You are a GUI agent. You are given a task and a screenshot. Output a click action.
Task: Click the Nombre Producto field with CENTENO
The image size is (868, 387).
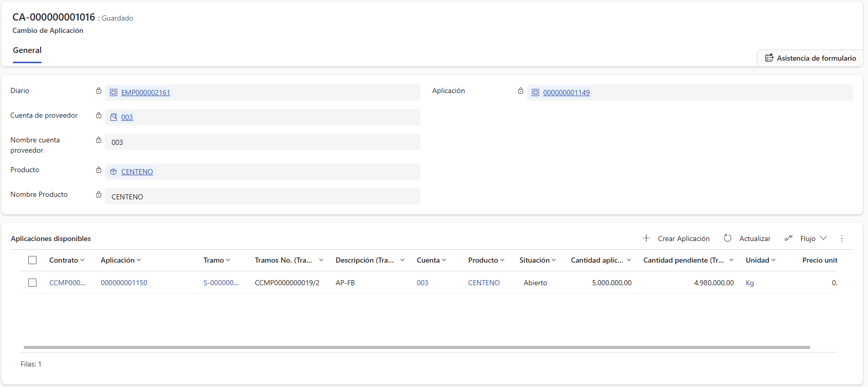[x=262, y=197]
